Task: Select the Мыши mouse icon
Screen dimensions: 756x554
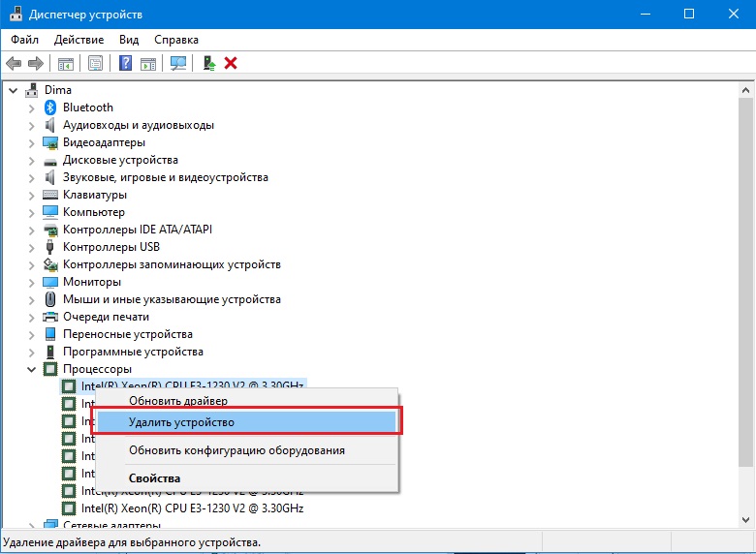Action: click(50, 299)
